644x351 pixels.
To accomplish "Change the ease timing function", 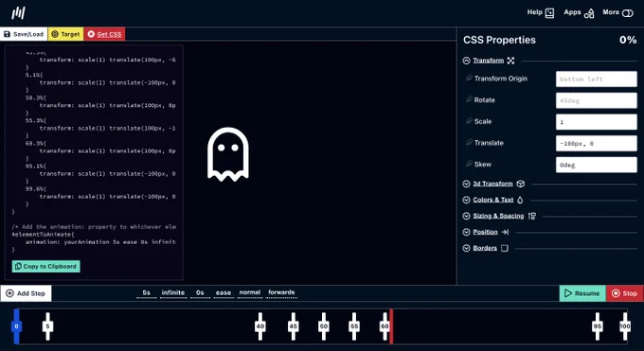I will click(224, 292).
